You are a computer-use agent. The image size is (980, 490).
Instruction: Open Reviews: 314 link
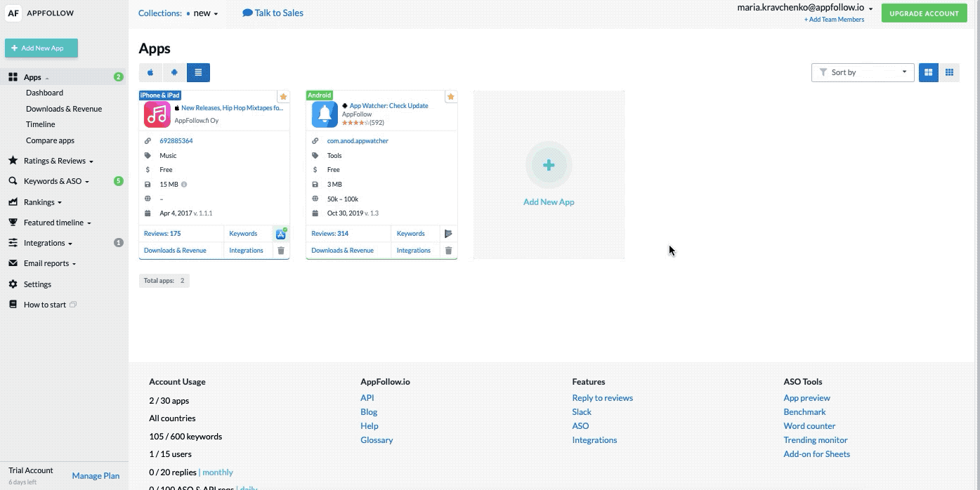329,234
